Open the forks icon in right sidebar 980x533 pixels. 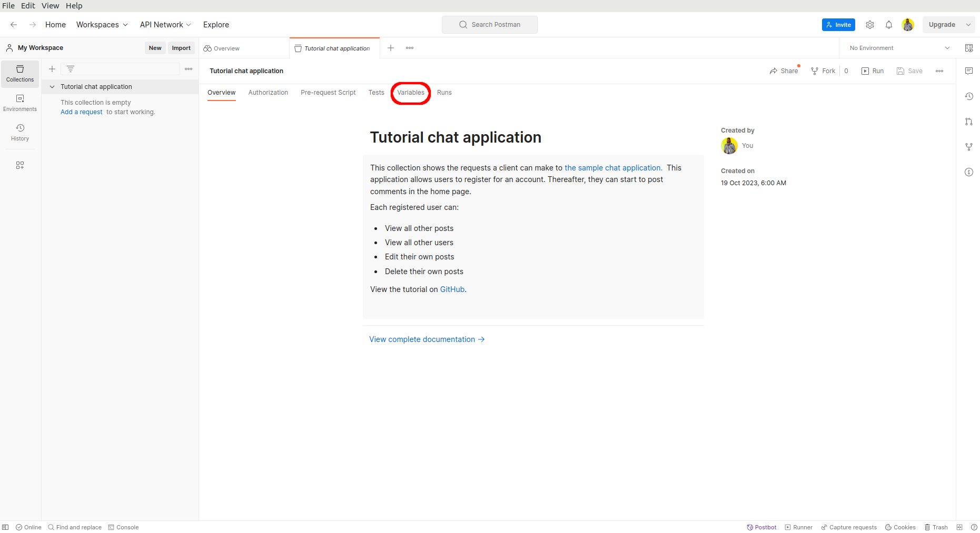pos(969,147)
